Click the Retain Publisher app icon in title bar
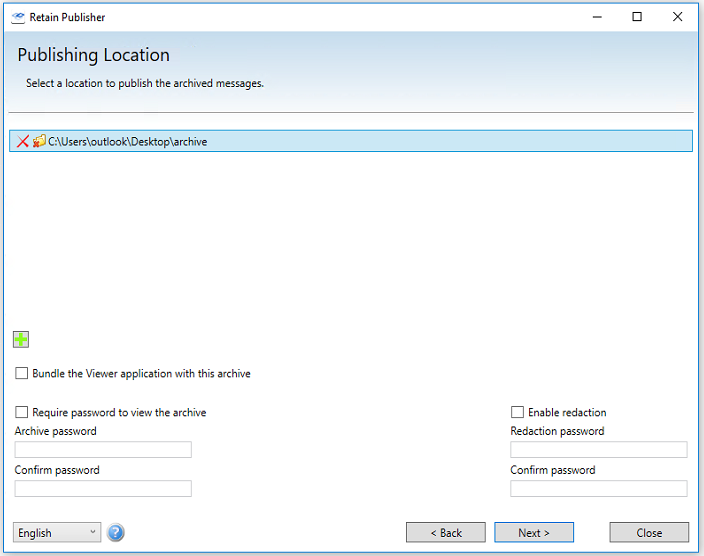The height and width of the screenshot is (556, 704). (18, 18)
